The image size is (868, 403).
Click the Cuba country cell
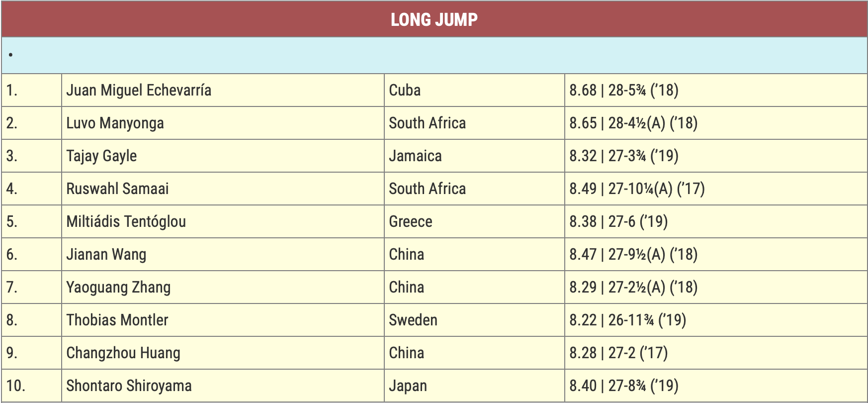(405, 90)
